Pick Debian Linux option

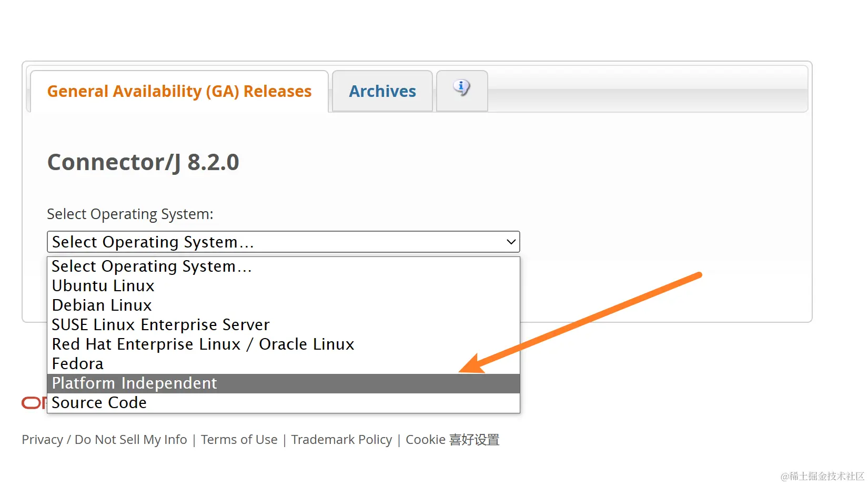click(284, 305)
